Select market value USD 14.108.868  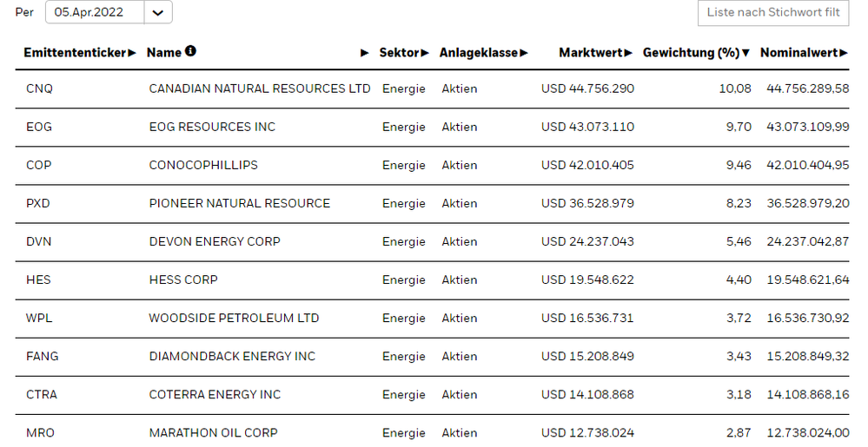[588, 394]
